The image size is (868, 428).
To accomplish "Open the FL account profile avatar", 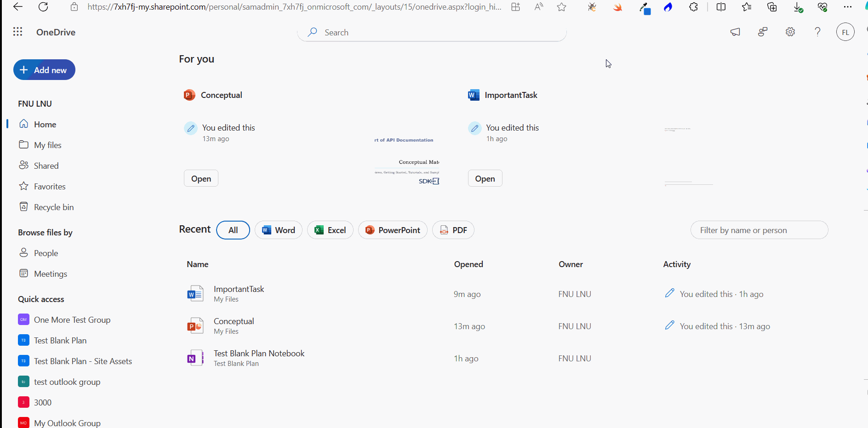I will 845,32.
